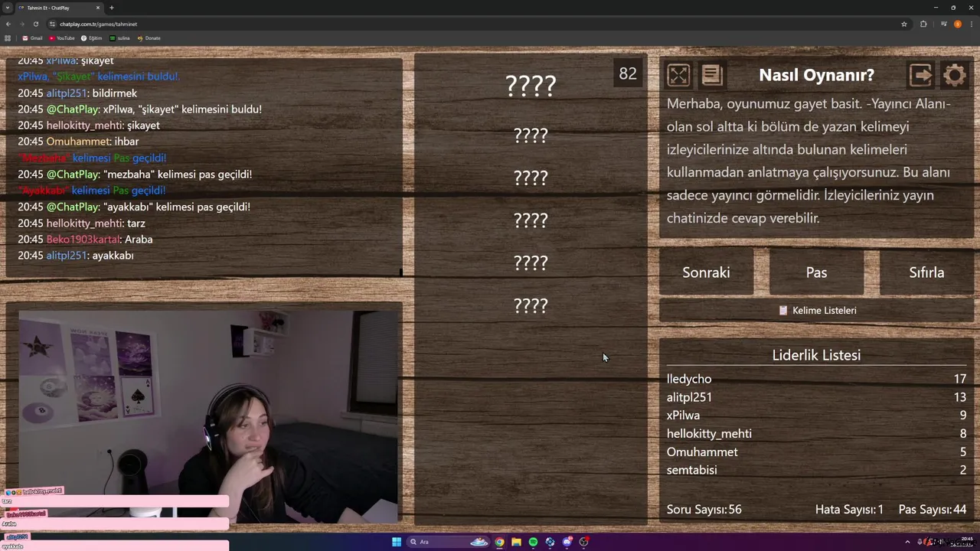The image size is (980, 551).
Task: Click the streamer webcam feed
Action: [x=207, y=417]
